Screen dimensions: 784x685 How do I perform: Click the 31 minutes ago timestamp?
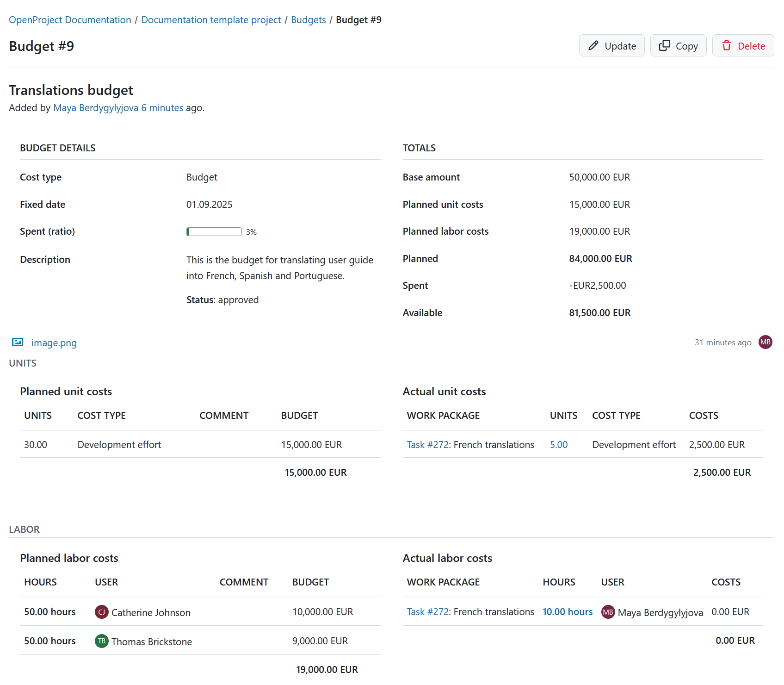722,342
